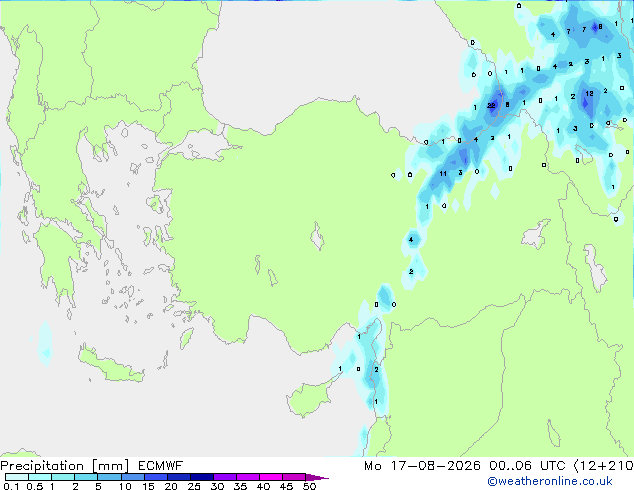Click the '12' precipitation value on map
634x490 pixels.
pos(590,93)
